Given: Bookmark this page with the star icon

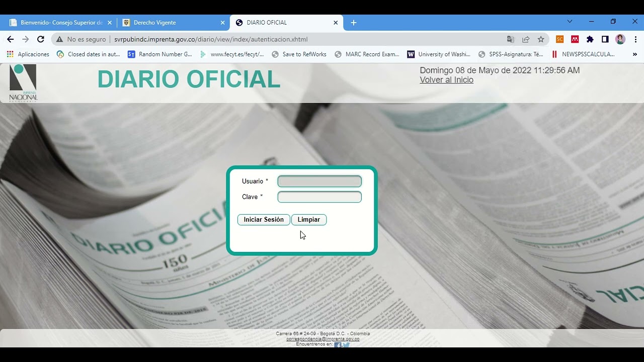Looking at the screenshot, I should (x=541, y=39).
